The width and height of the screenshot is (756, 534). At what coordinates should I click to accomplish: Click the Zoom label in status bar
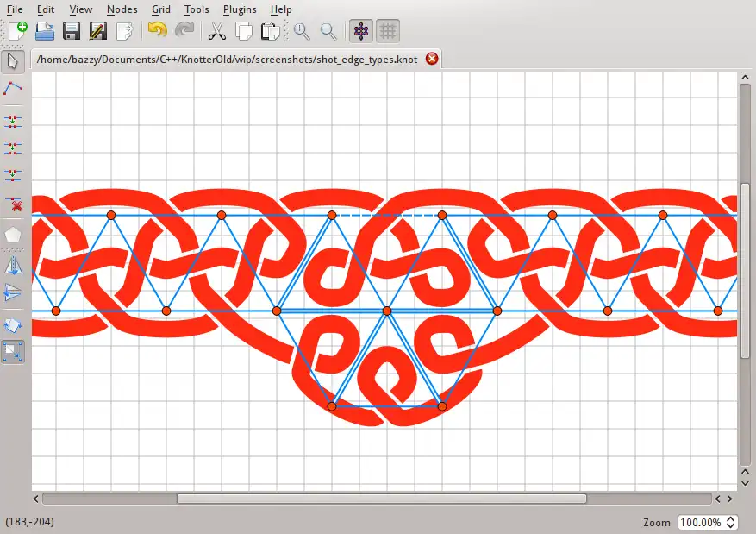click(657, 523)
